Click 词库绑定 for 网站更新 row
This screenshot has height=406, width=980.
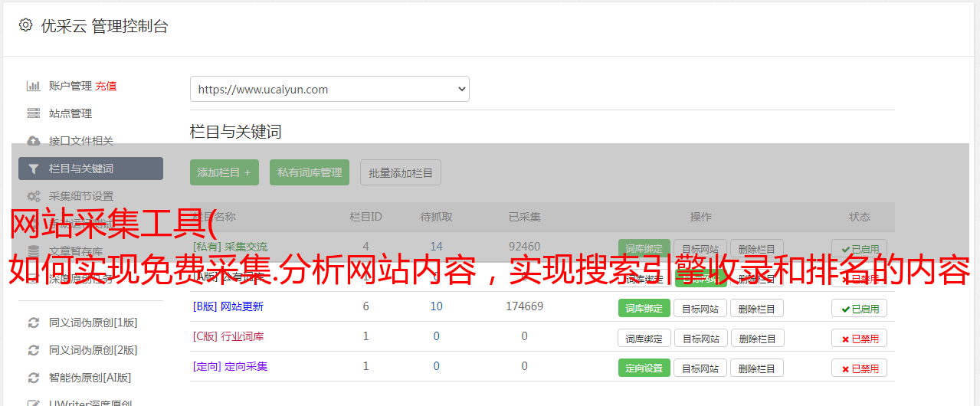[644, 308]
